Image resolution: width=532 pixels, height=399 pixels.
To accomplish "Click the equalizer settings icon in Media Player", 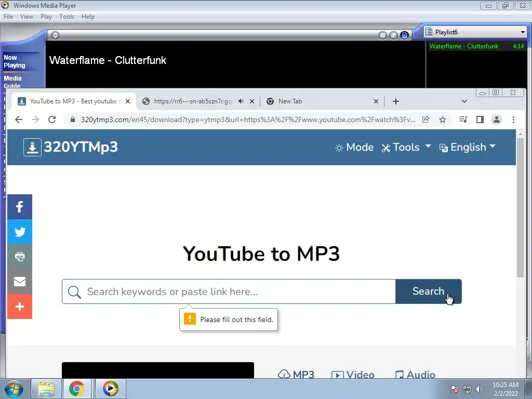I will (393, 35).
